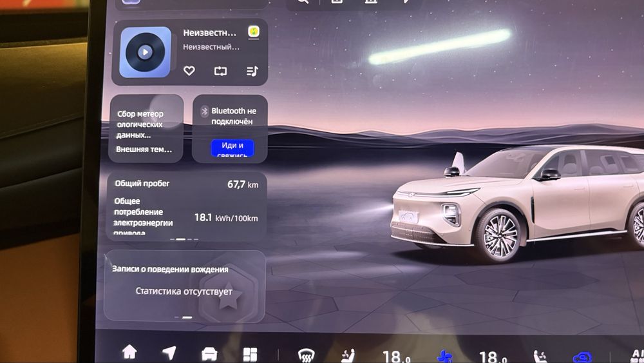The height and width of the screenshot is (363, 644).
Task: Tap 'Статистика отсутствует' text
Action: click(184, 291)
